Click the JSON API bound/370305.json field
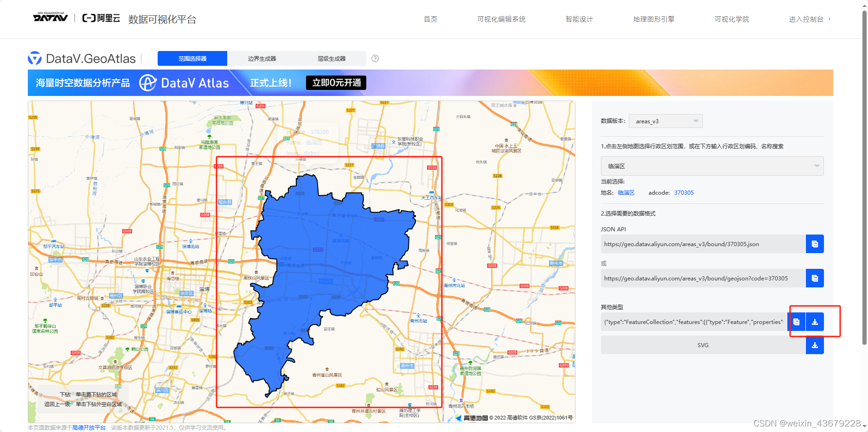This screenshot has width=868, height=432. pos(703,244)
